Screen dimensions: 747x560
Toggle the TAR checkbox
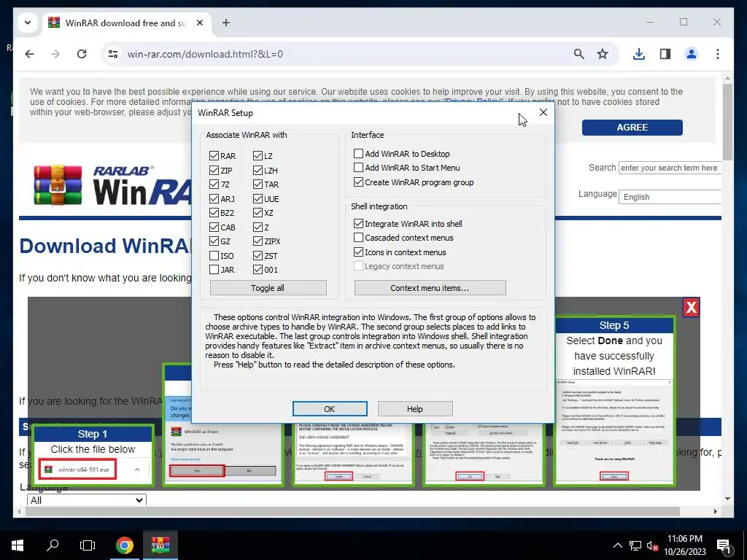[x=258, y=184]
